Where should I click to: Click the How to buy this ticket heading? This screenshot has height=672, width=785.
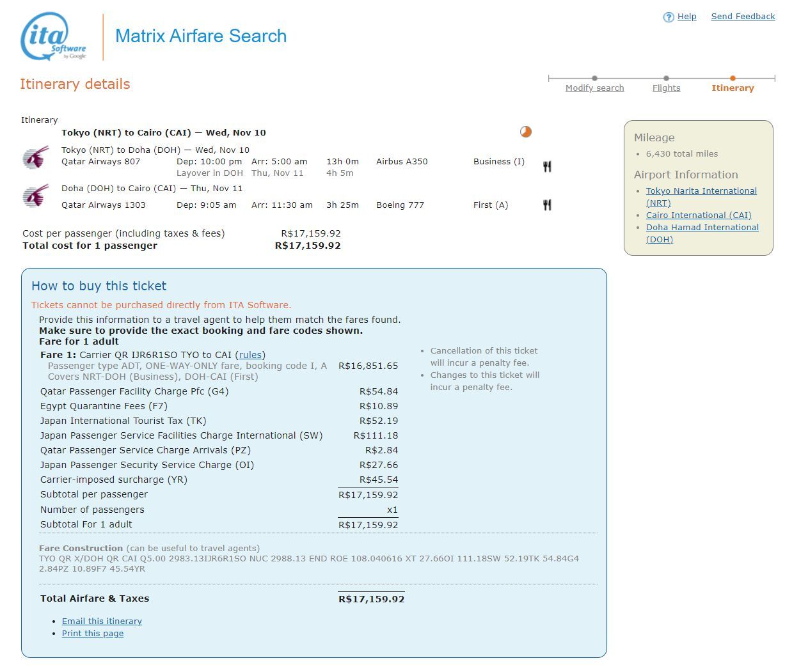point(99,286)
